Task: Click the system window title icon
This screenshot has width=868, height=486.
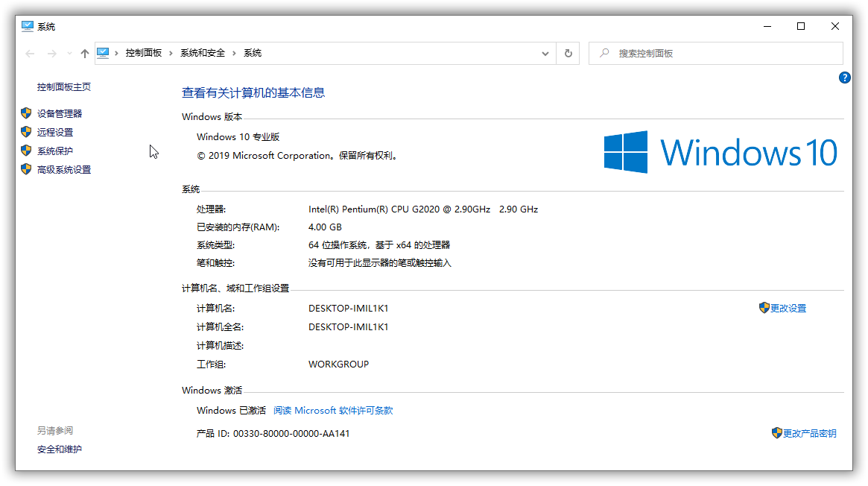Action: coord(27,26)
